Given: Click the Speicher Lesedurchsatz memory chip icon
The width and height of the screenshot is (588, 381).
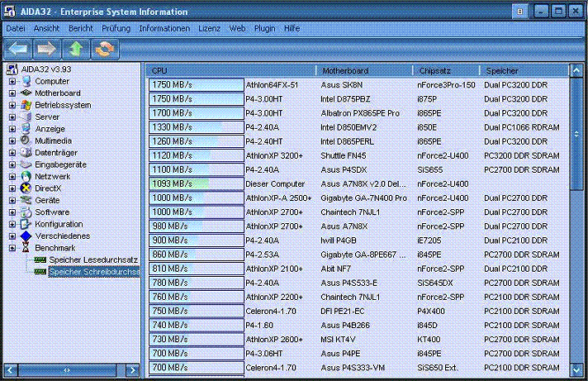Looking at the screenshot, I should pos(40,260).
